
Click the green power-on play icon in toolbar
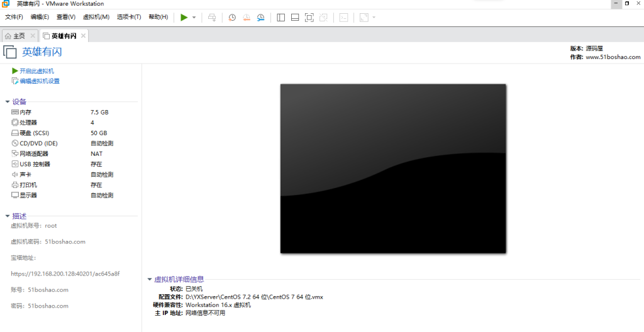(x=184, y=17)
